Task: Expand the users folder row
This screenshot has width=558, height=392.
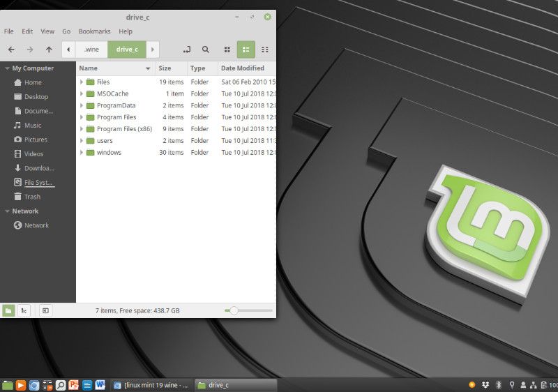Action: (x=82, y=140)
